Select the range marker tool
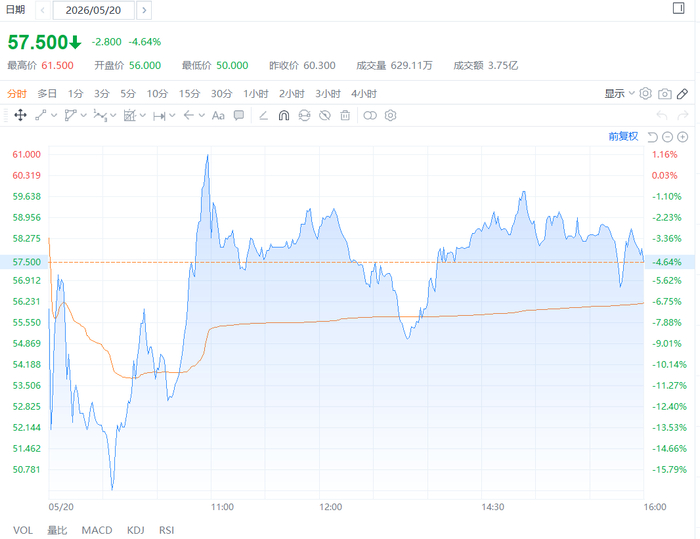This screenshot has height=539, width=700. 159,116
